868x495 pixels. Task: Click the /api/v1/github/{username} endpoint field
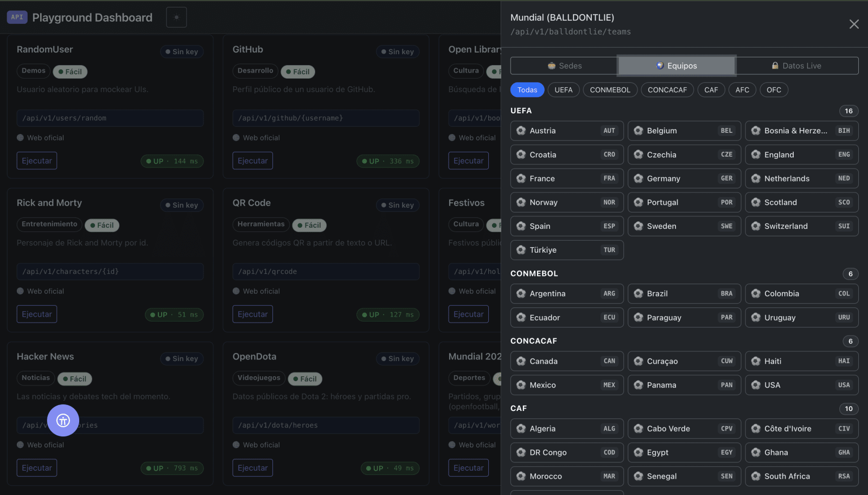(x=326, y=118)
